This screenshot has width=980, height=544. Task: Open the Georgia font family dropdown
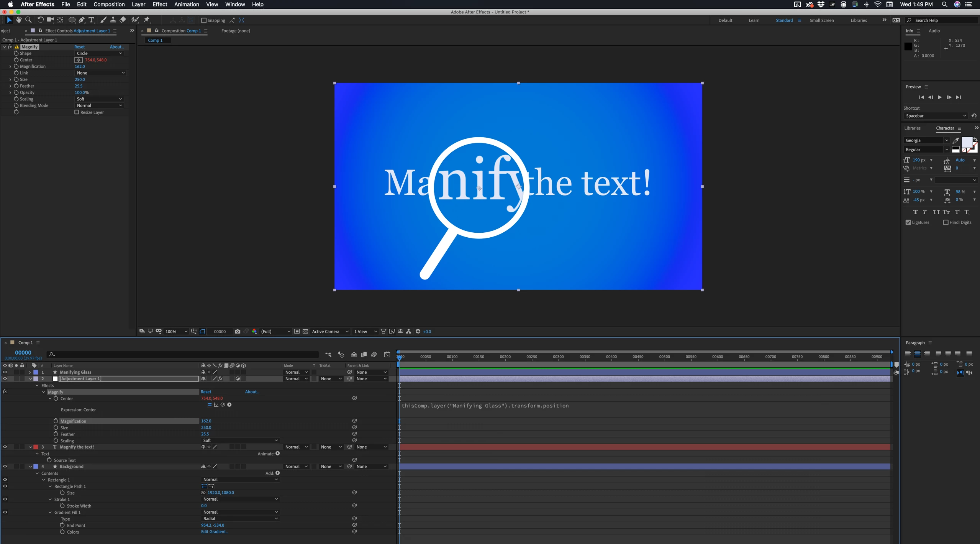coord(926,140)
